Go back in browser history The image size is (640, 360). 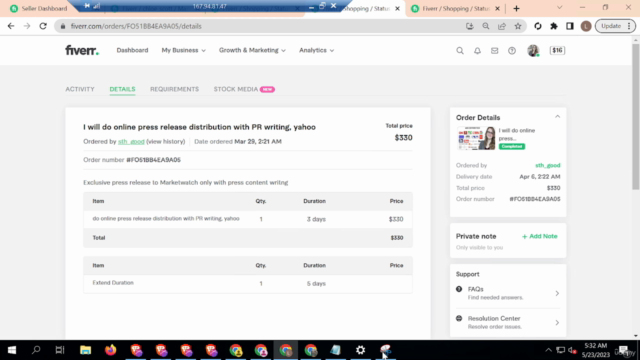tap(11, 26)
